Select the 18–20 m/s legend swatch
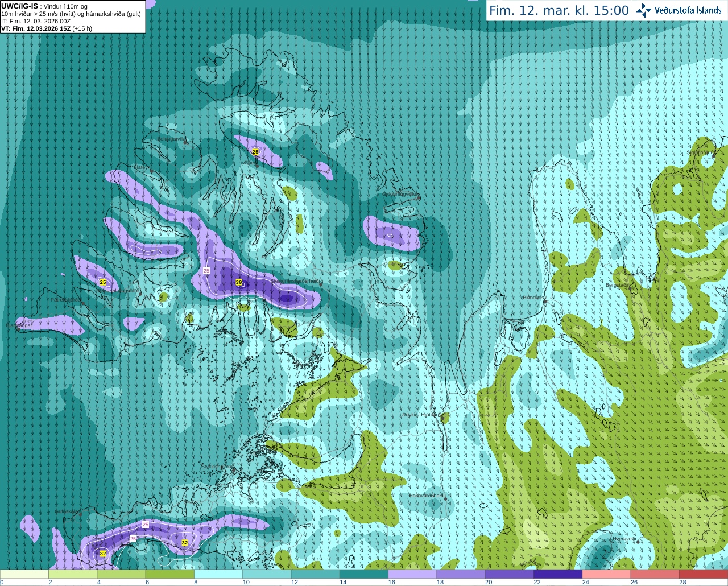 (x=461, y=574)
